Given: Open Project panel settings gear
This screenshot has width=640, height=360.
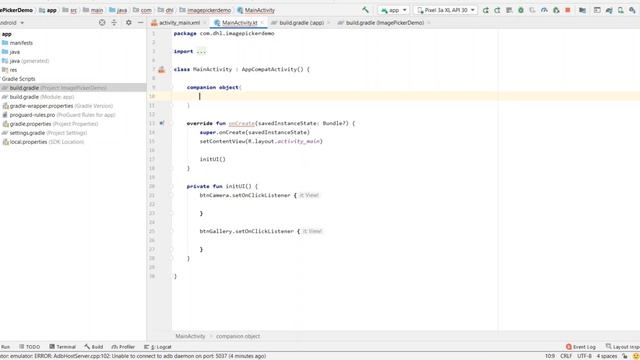Looking at the screenshot, I should point(129,23).
